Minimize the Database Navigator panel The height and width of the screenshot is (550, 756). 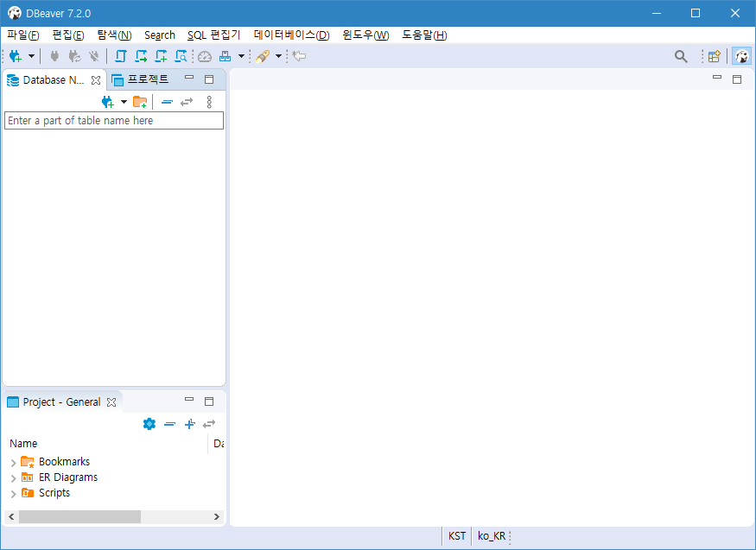pyautogui.click(x=189, y=78)
